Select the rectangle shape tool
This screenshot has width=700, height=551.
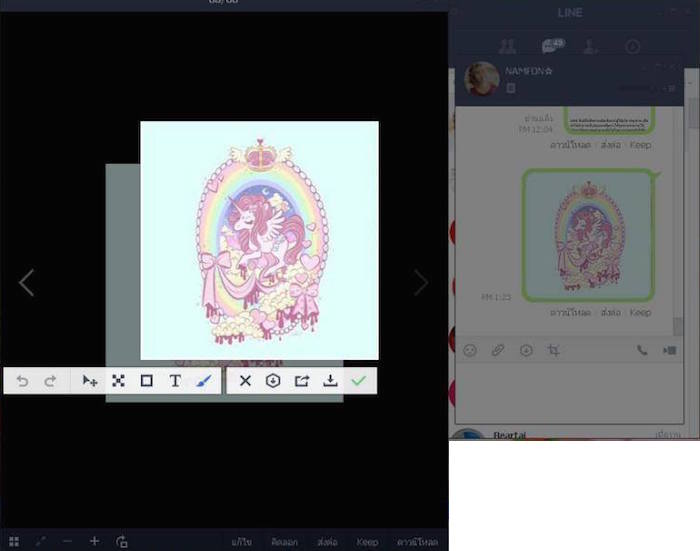pyautogui.click(x=146, y=381)
